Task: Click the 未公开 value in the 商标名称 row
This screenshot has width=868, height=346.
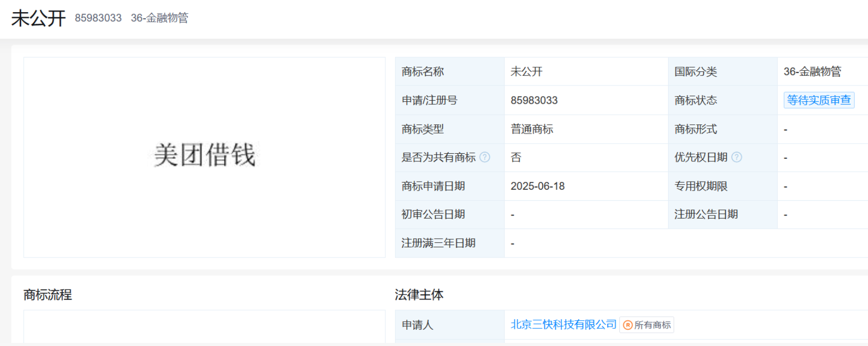Action: (x=526, y=72)
